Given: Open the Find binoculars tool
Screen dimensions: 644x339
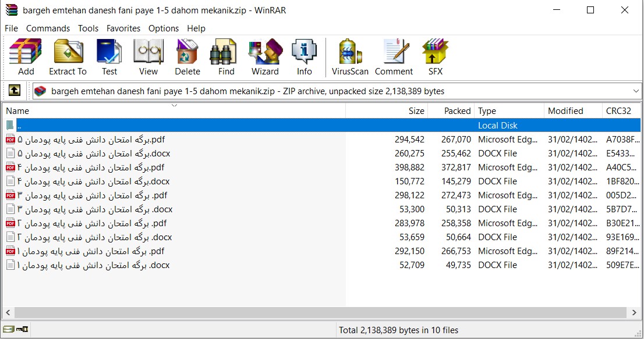Looking at the screenshot, I should point(226,57).
